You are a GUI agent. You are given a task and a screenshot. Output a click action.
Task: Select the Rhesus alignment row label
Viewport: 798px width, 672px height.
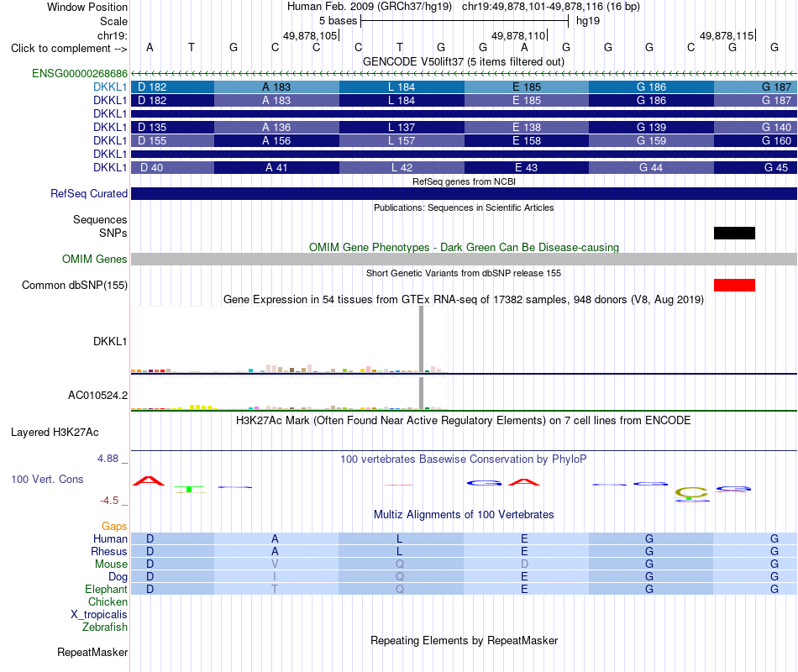pyautogui.click(x=109, y=551)
